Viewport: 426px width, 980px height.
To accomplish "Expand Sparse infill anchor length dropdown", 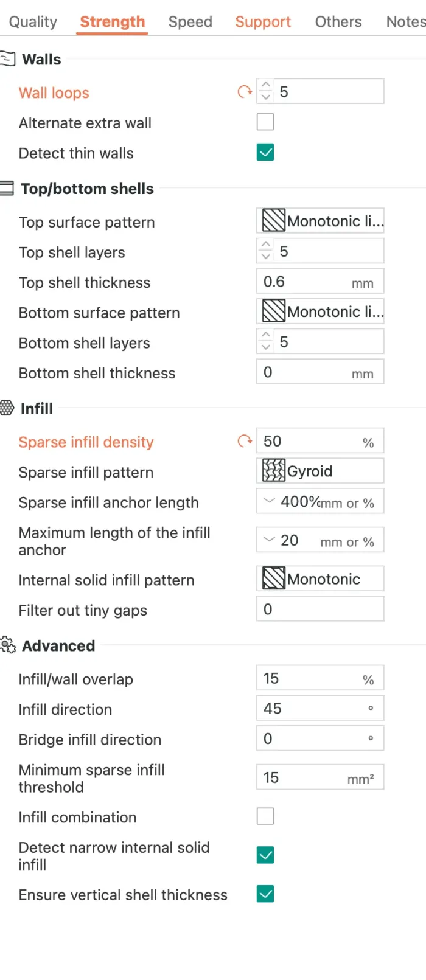I will 269,501.
